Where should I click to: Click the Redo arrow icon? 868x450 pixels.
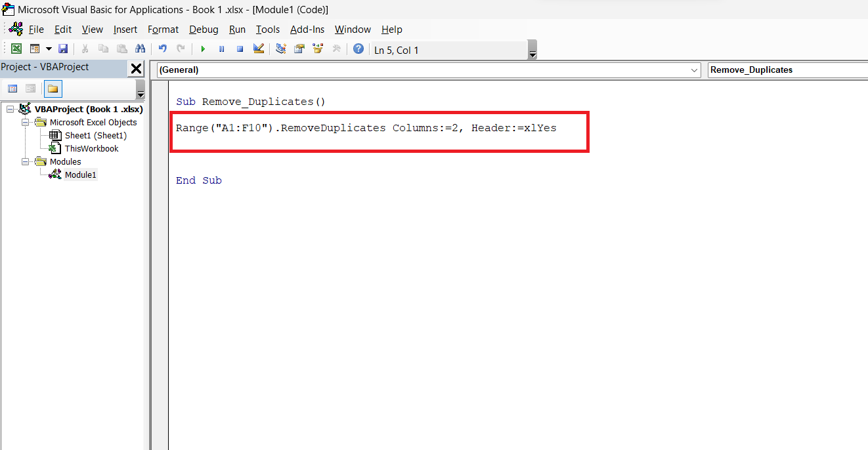click(181, 49)
